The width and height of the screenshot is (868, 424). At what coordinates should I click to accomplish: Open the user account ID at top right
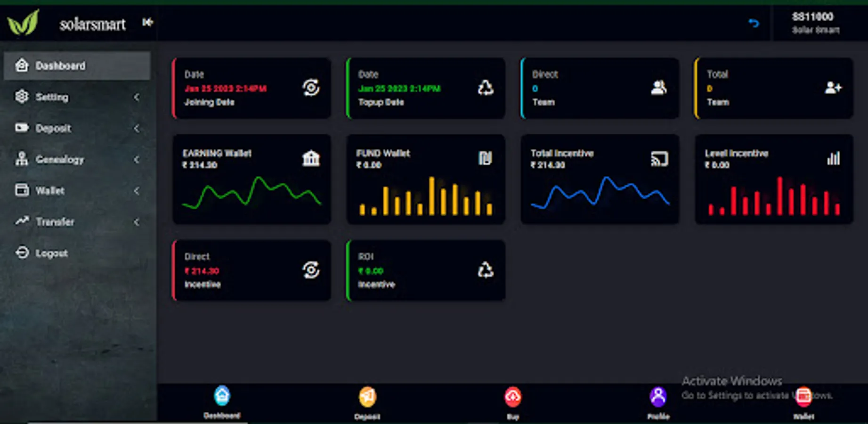coord(812,17)
